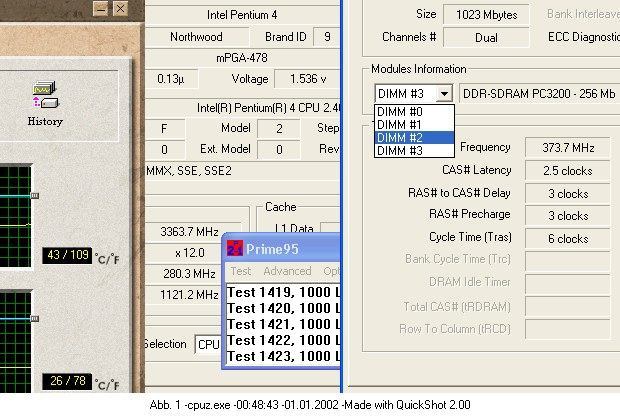The height and width of the screenshot is (416, 620).
Task: Select DIMM #0 from the list
Action: click(414, 112)
